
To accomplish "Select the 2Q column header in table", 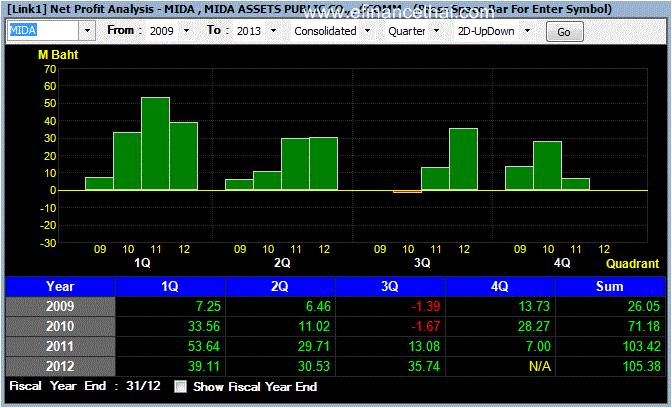I will [x=280, y=286].
